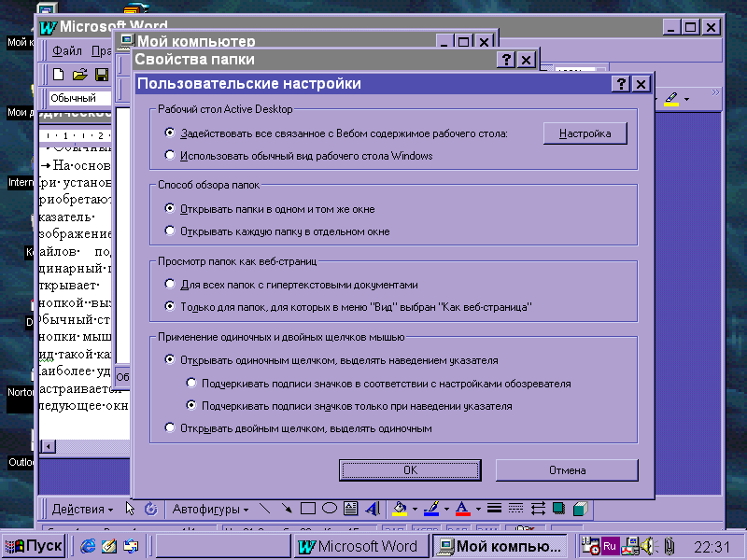Select 'Задействовать все связанное с Вебом содержимое' option
The image size is (747, 560).
pyautogui.click(x=170, y=133)
